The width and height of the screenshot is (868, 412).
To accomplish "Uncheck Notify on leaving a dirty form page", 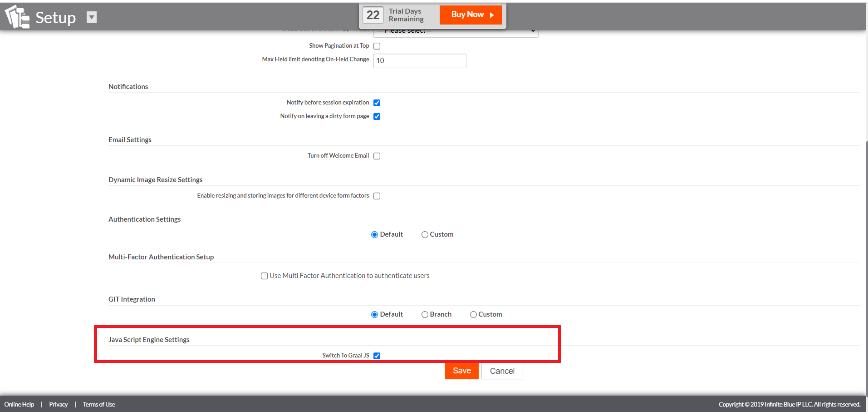I will pyautogui.click(x=377, y=116).
